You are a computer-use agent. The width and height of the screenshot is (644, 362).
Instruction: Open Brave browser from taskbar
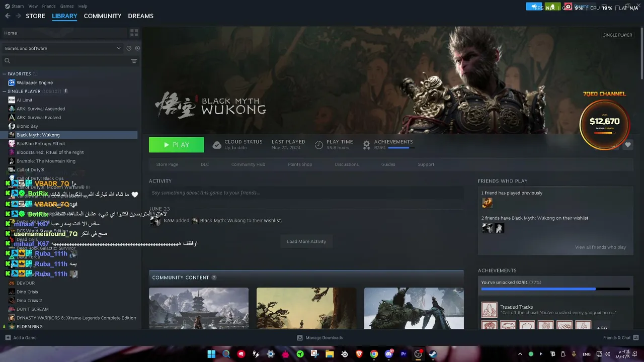click(359, 354)
